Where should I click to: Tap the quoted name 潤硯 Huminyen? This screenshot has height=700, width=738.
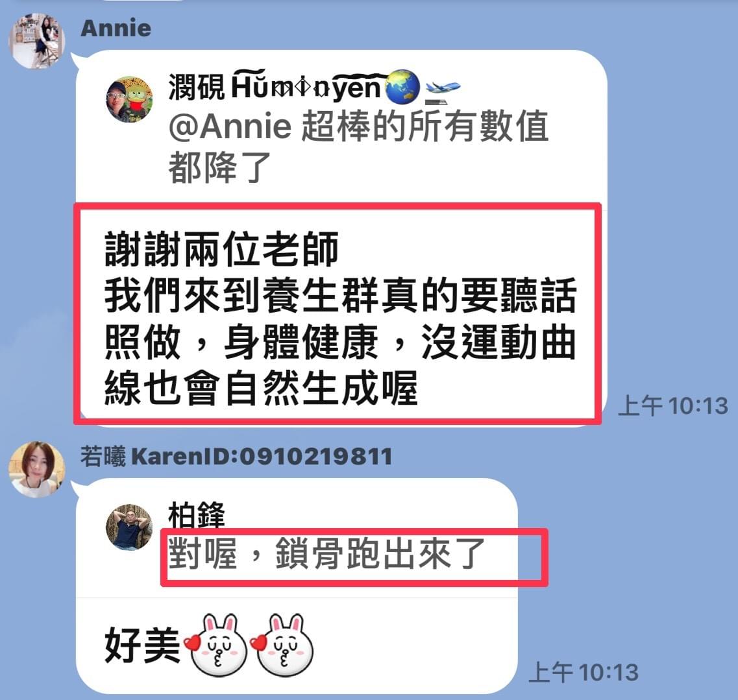[x=275, y=86]
